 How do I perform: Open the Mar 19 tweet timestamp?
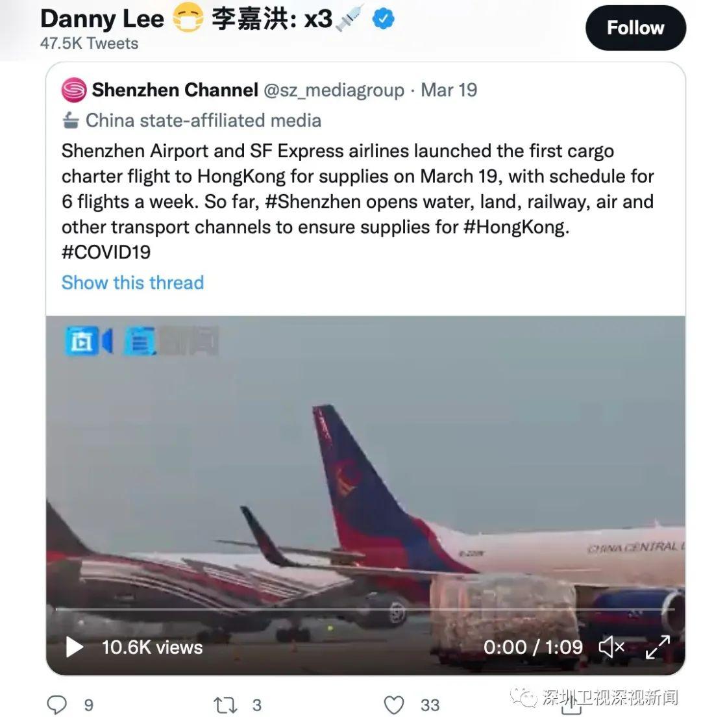[449, 90]
